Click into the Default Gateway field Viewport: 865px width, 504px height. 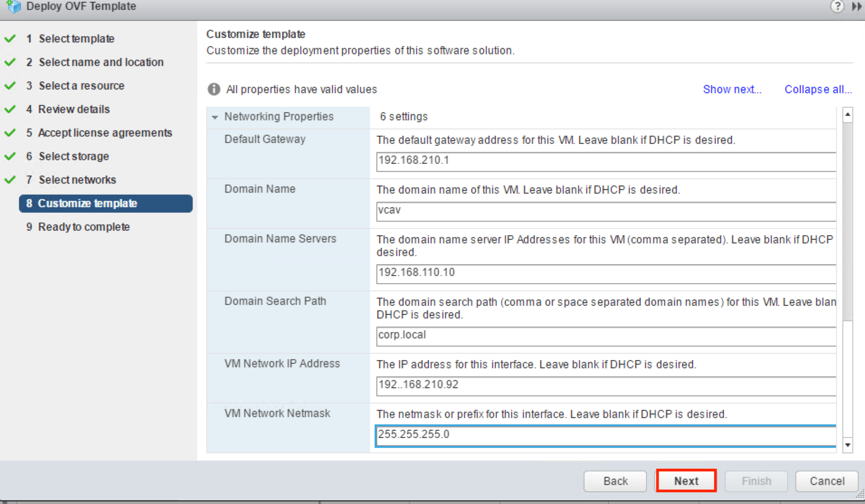[605, 161]
